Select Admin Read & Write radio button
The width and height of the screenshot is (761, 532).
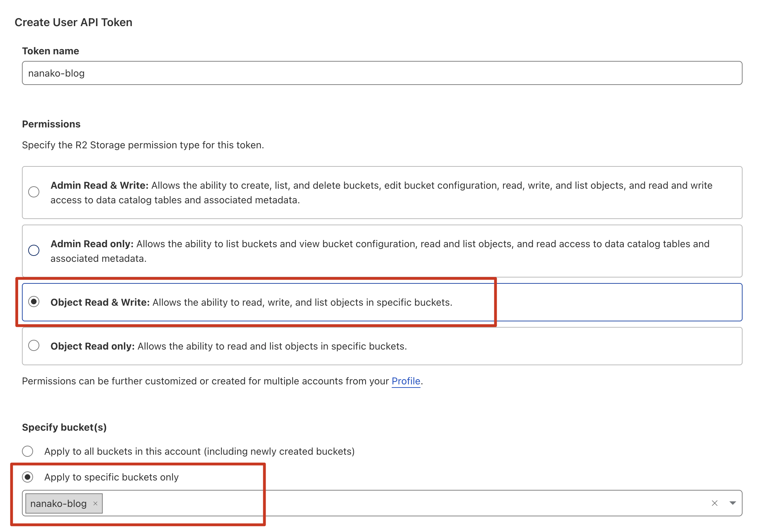[34, 192]
